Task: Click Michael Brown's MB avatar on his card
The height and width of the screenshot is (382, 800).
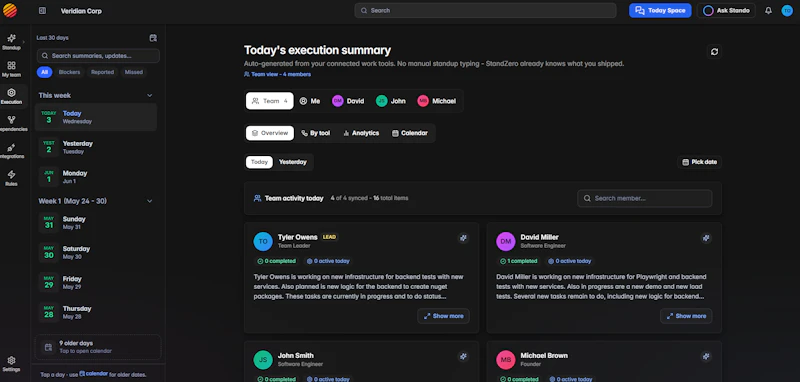Action: click(x=506, y=360)
